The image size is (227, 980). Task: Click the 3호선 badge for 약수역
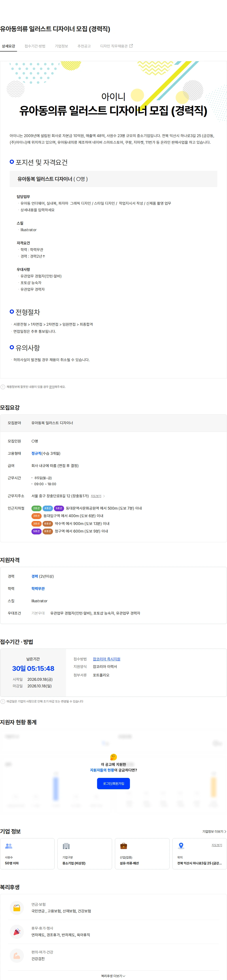(37, 524)
